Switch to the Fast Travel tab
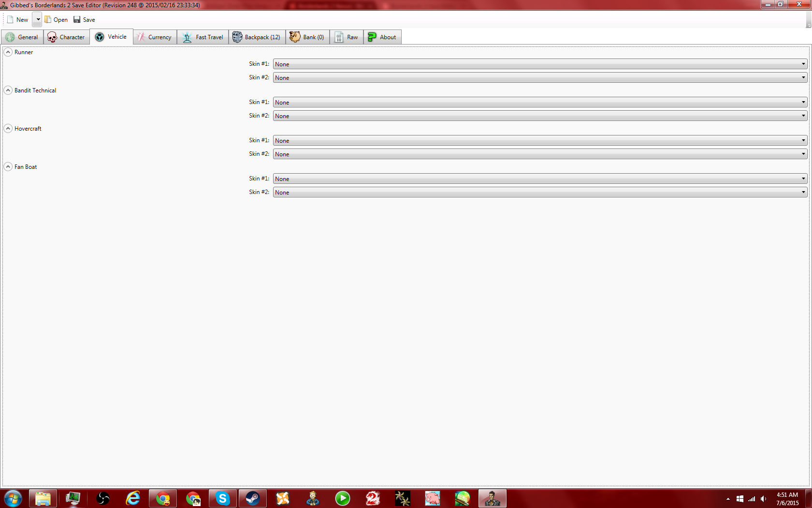The image size is (812, 508). (203, 37)
